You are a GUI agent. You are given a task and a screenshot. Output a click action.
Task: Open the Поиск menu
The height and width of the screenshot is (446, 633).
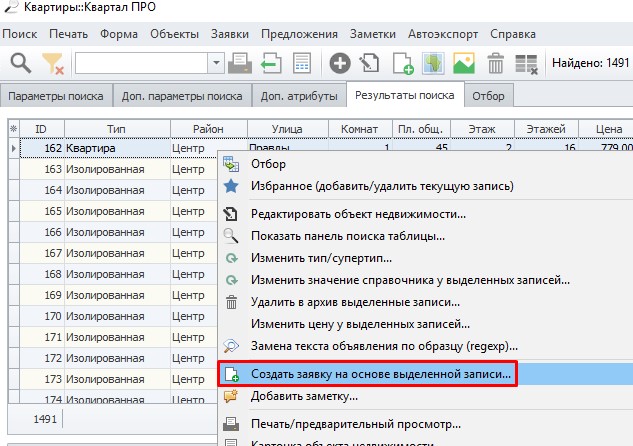(20, 34)
